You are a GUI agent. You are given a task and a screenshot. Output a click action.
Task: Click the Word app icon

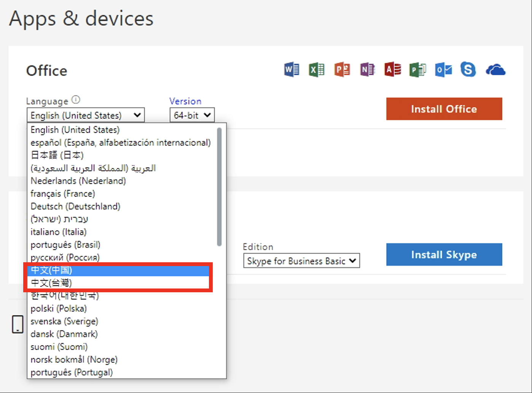point(291,70)
